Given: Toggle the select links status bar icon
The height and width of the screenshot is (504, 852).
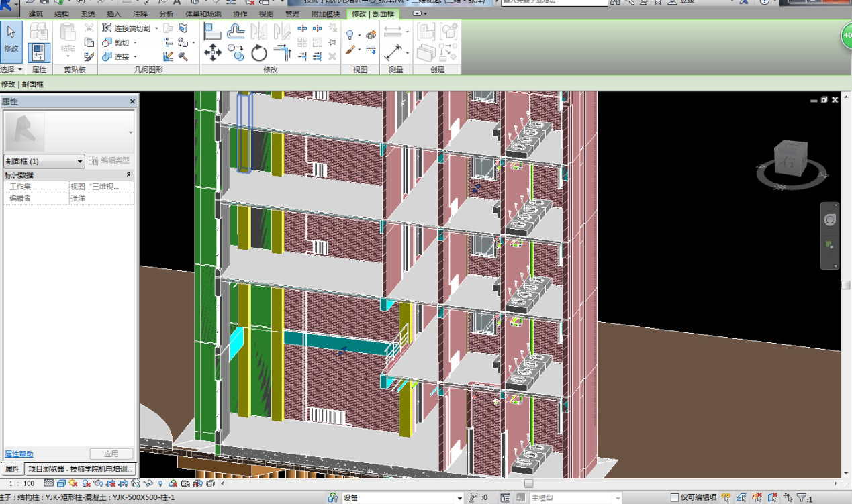Looking at the screenshot, I should point(725,498).
